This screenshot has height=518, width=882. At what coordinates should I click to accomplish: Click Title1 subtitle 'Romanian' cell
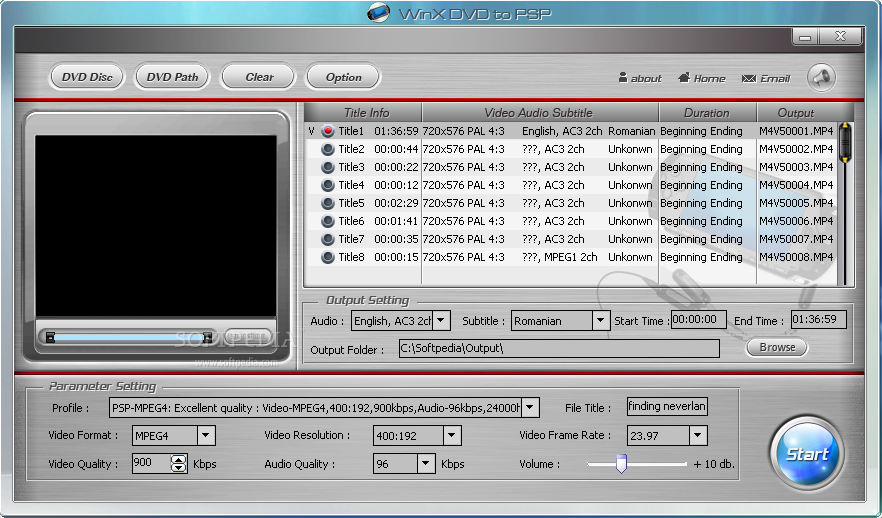632,131
